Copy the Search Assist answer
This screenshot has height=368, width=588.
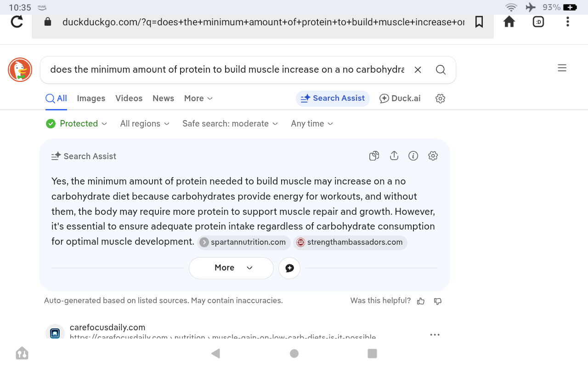374,156
